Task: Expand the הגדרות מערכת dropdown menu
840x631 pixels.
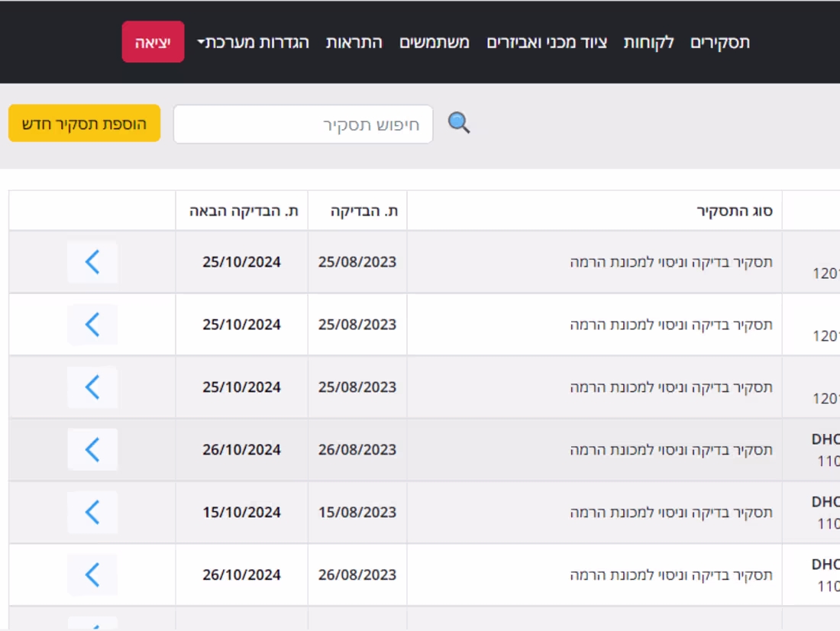Action: coord(254,42)
